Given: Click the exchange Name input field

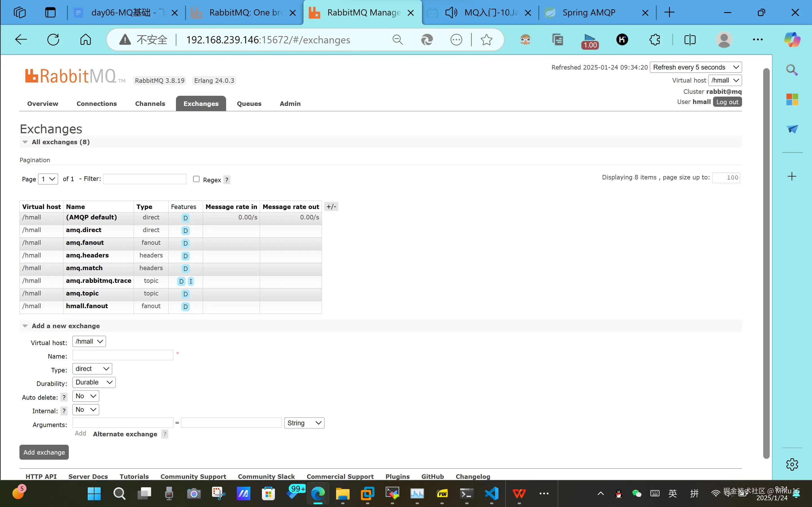Looking at the screenshot, I should [123, 355].
